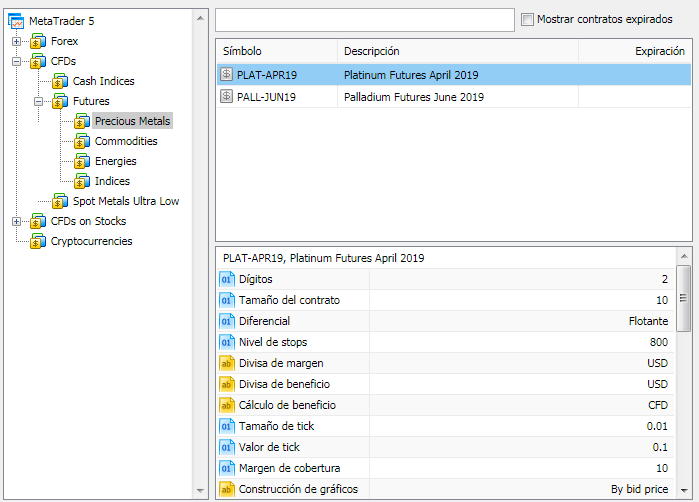Click the CFDs folder icon
The width and height of the screenshot is (699, 502).
[x=38, y=61]
